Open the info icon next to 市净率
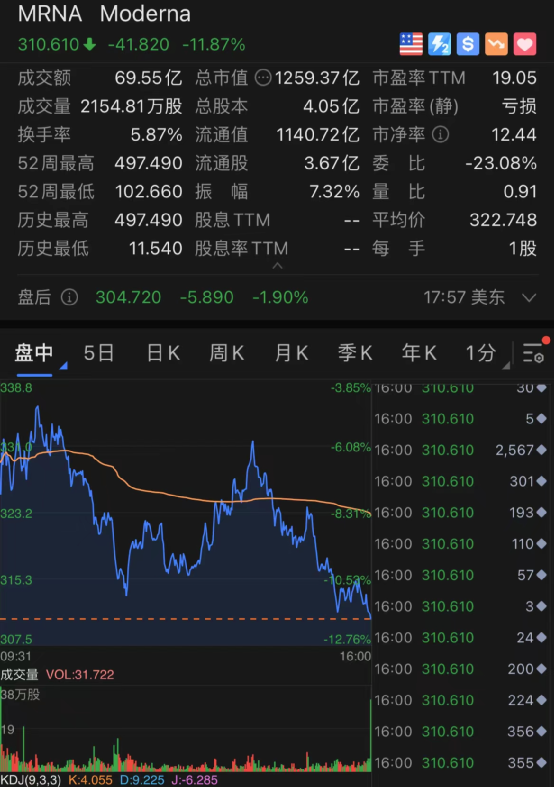The width and height of the screenshot is (554, 787). [440, 135]
